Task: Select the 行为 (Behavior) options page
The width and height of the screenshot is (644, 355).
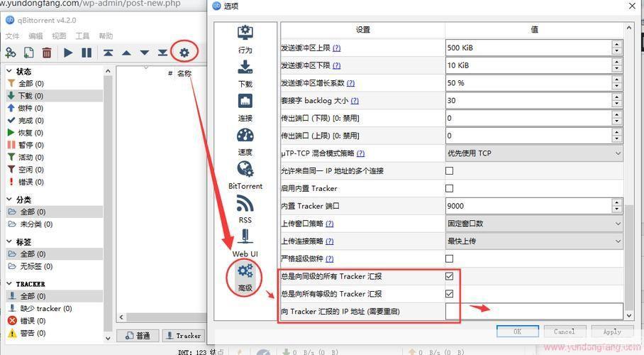Action: [x=245, y=40]
